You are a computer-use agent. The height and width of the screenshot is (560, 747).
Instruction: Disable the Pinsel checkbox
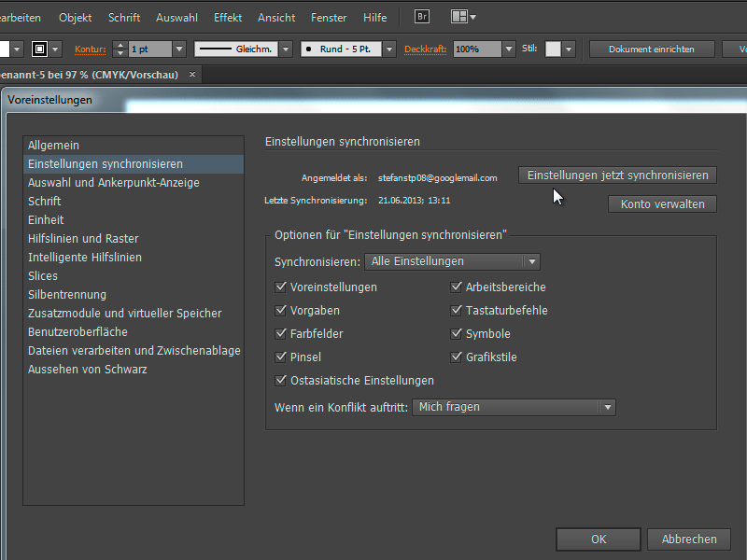tap(281, 357)
